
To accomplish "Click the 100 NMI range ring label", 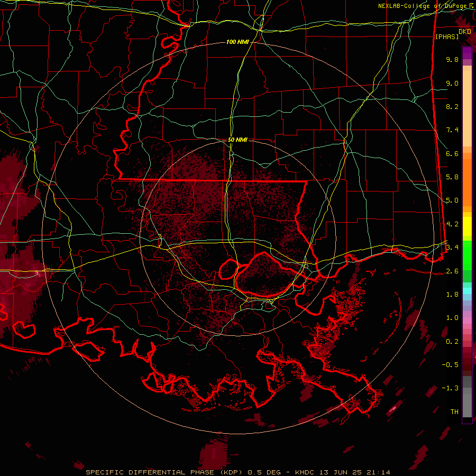I will pos(237,42).
